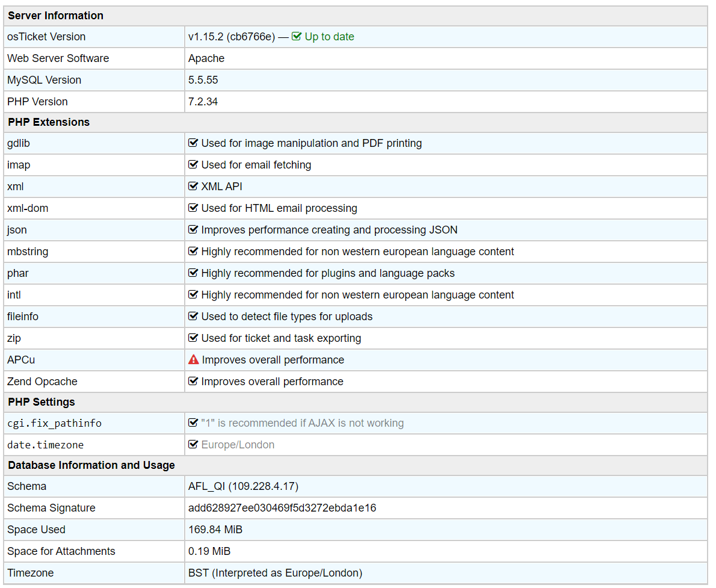Click the green Up to date check icon

click(297, 36)
